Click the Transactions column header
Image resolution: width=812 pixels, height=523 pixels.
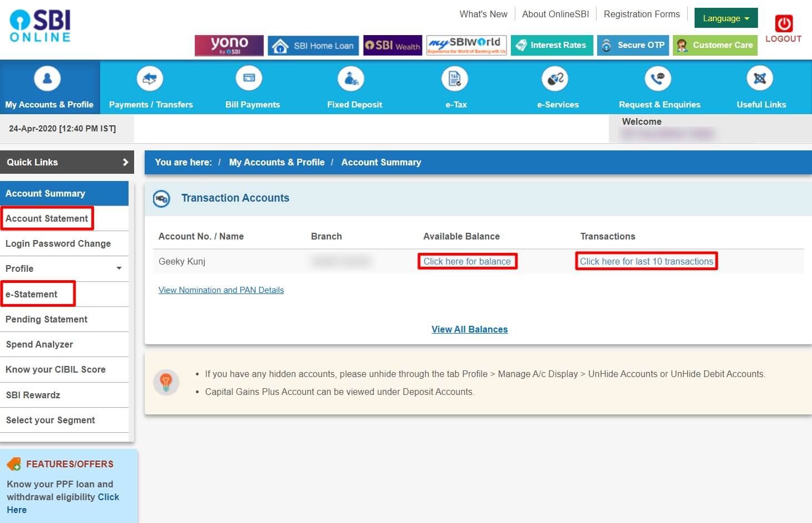pos(608,236)
